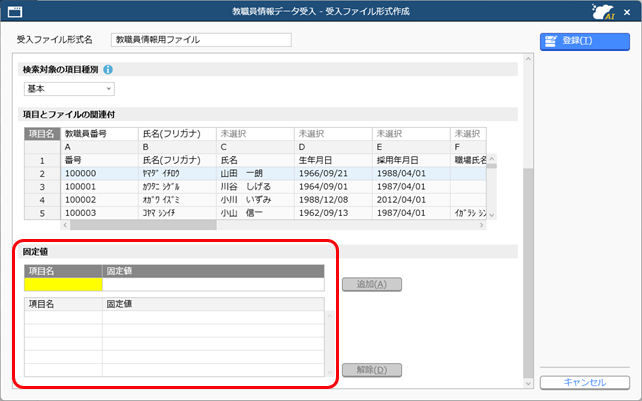Select row number 3 header
The height and width of the screenshot is (401, 642).
pos(42,187)
